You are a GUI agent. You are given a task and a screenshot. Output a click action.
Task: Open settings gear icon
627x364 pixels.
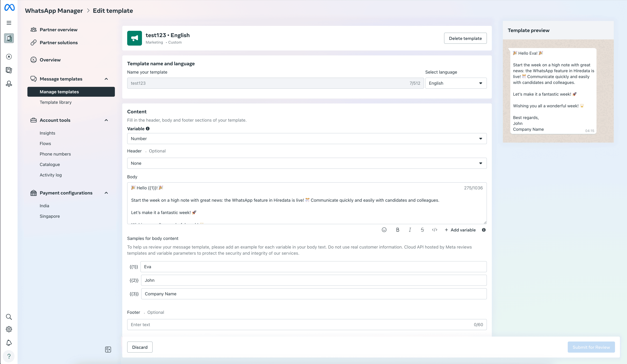point(9,329)
